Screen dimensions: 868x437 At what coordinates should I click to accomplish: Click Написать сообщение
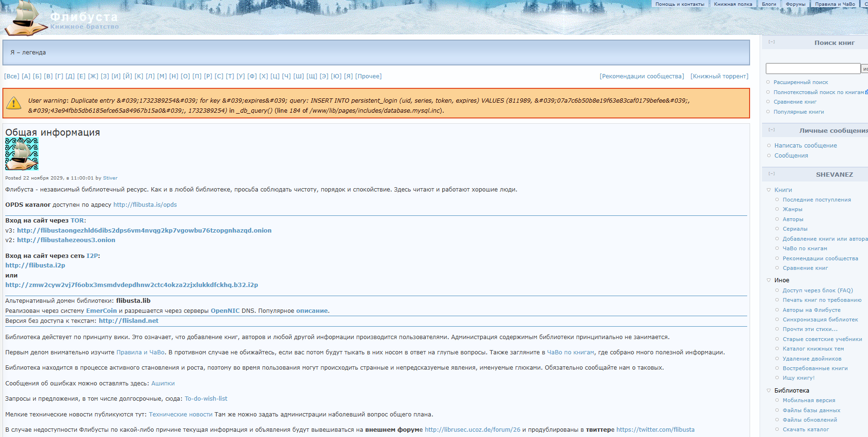805,146
